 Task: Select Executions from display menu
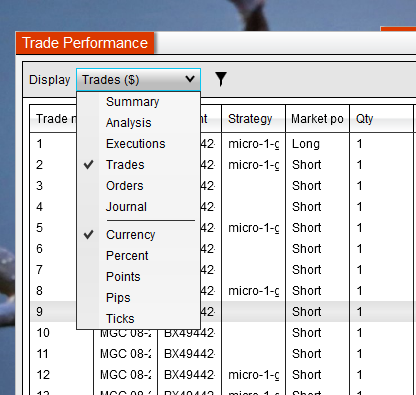tap(136, 144)
